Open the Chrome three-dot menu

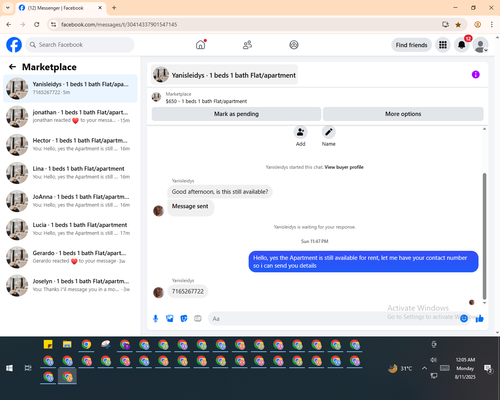(492, 24)
